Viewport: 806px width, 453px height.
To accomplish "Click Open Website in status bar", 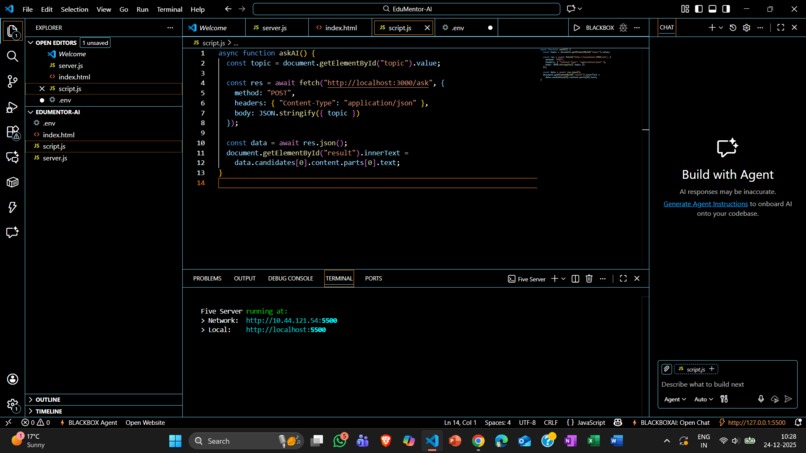I will coord(145,423).
